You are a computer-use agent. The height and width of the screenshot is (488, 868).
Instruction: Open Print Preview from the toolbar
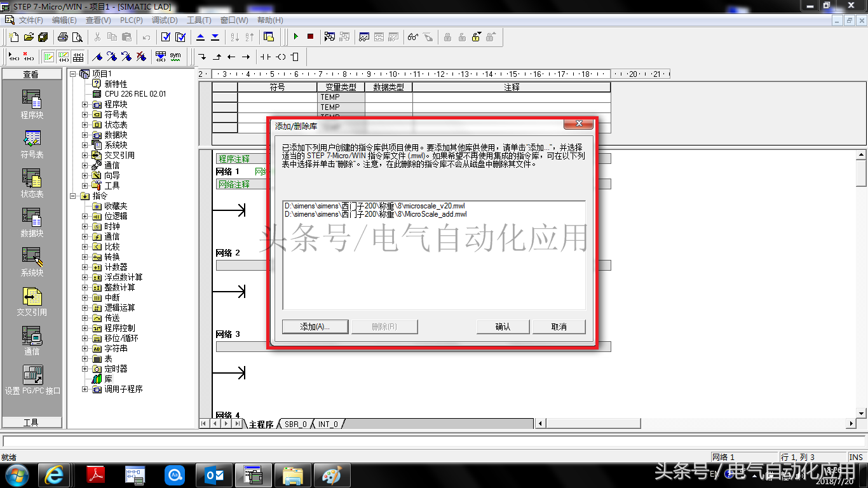(78, 37)
